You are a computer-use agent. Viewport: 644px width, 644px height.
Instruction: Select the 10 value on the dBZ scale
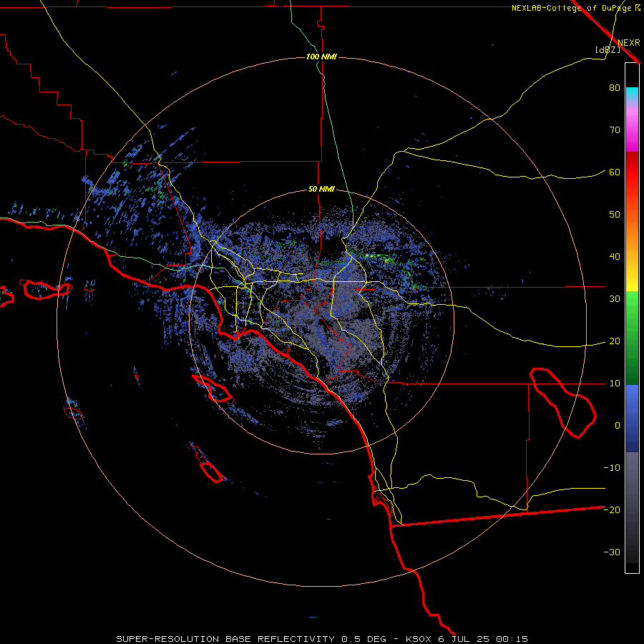(x=615, y=384)
